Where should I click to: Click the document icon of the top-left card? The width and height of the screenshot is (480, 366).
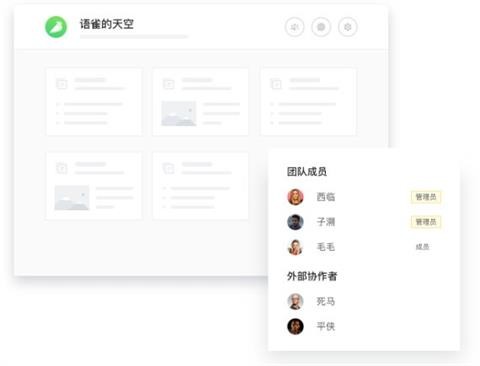click(62, 84)
